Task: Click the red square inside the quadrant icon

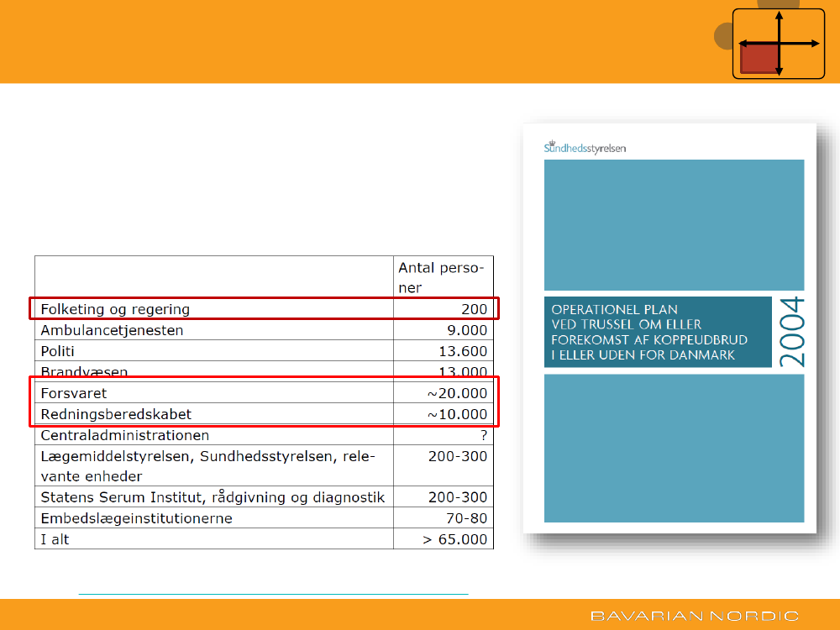Action: (759, 60)
